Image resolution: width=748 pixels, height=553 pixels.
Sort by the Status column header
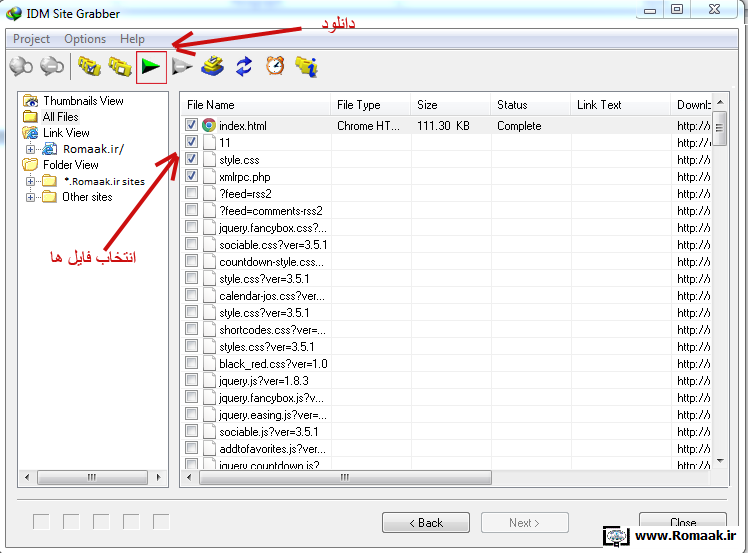[530, 104]
